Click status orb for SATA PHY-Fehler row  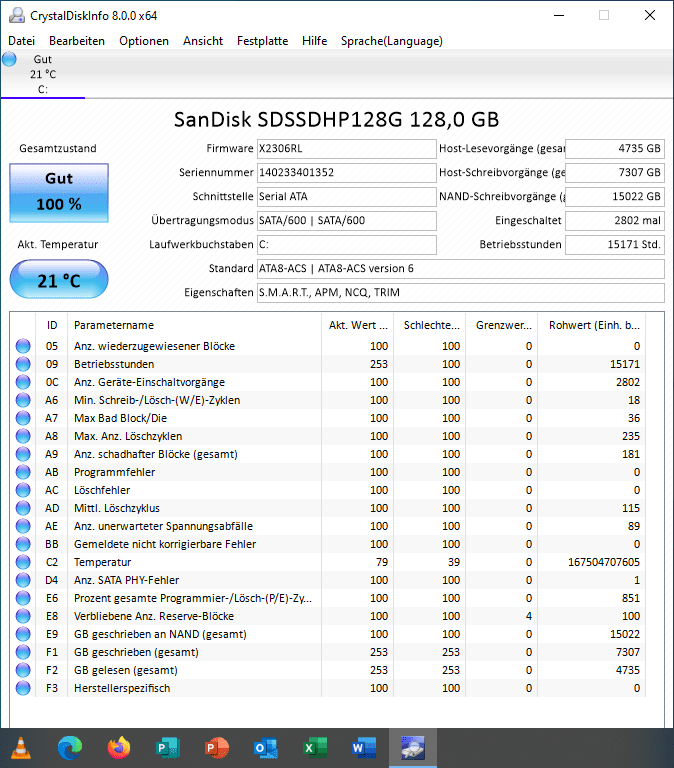23,580
